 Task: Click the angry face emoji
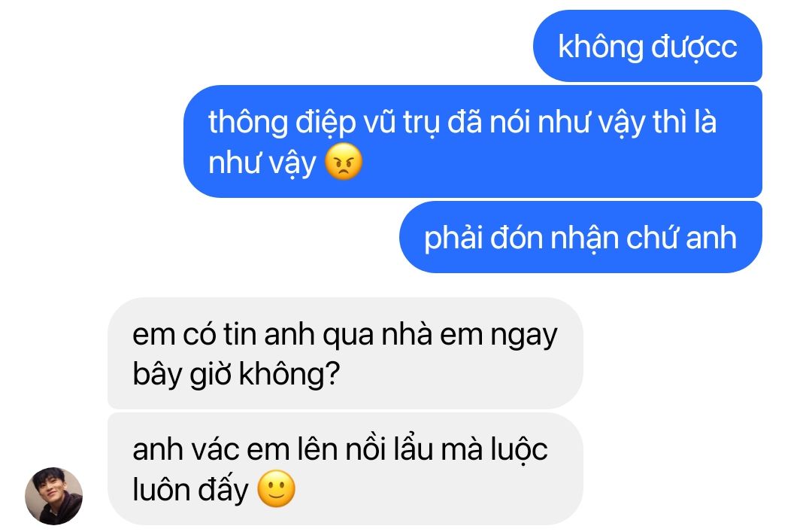344,162
